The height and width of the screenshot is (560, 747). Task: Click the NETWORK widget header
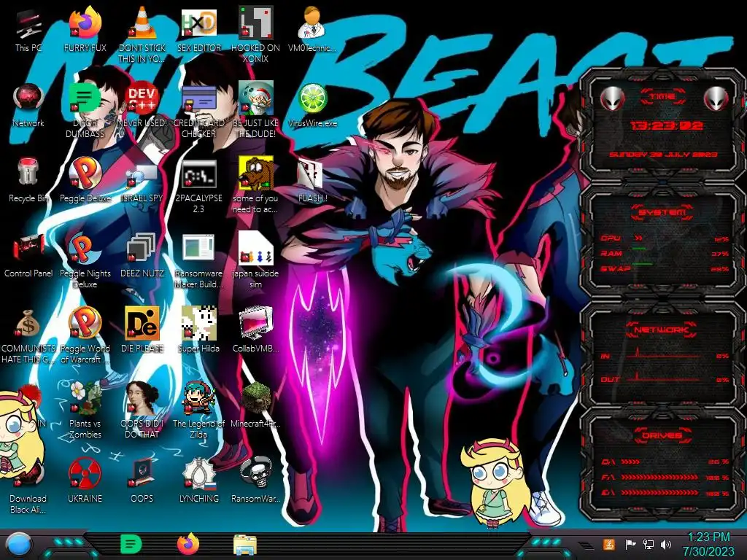[662, 330]
